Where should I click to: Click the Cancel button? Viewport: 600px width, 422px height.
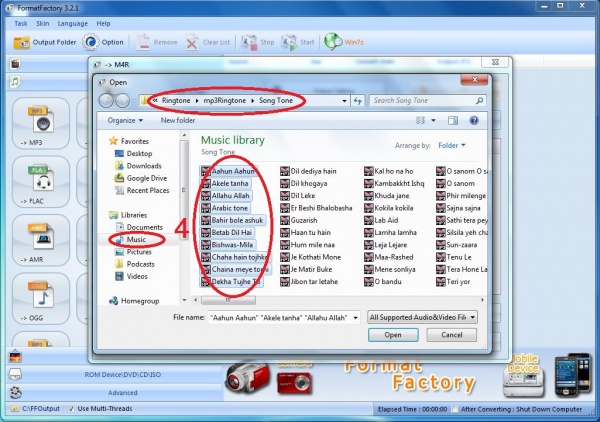pos(452,335)
